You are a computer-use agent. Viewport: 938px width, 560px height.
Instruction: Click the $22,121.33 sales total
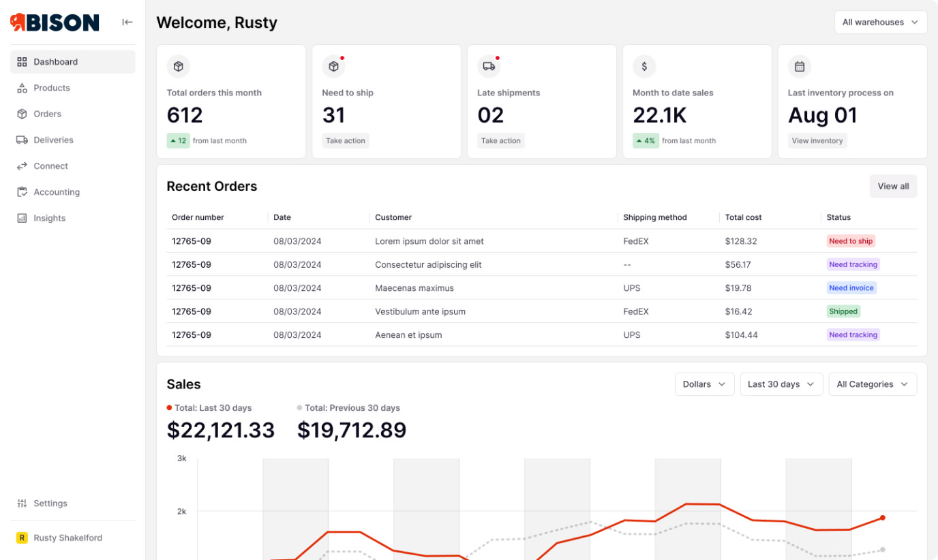coord(221,430)
